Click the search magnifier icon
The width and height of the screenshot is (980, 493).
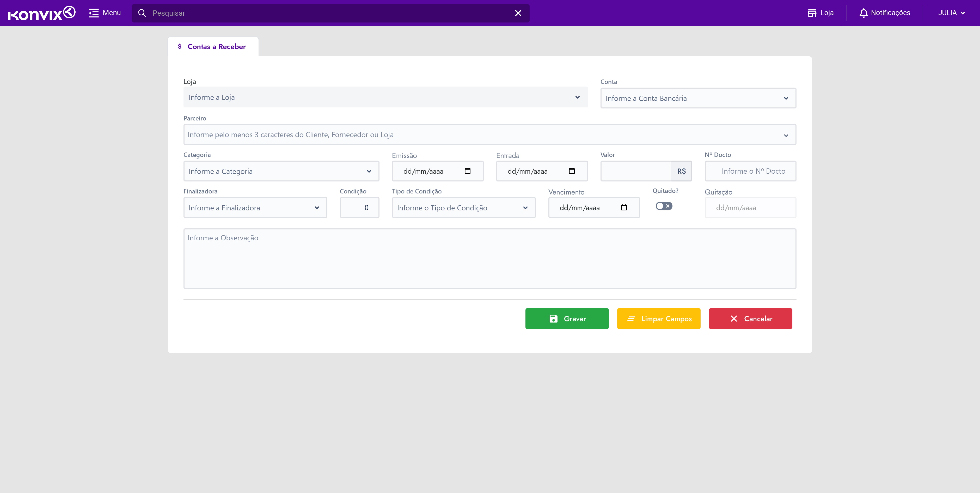pyautogui.click(x=142, y=13)
